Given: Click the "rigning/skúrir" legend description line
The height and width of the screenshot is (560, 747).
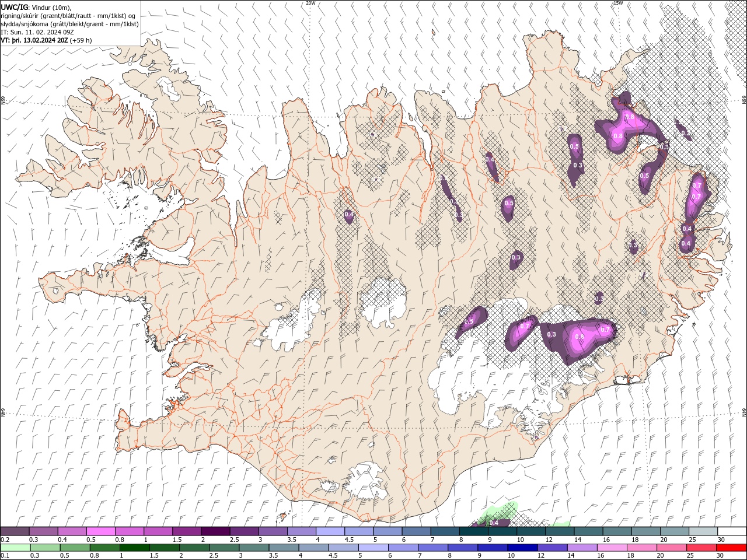Looking at the screenshot, I should [68, 16].
